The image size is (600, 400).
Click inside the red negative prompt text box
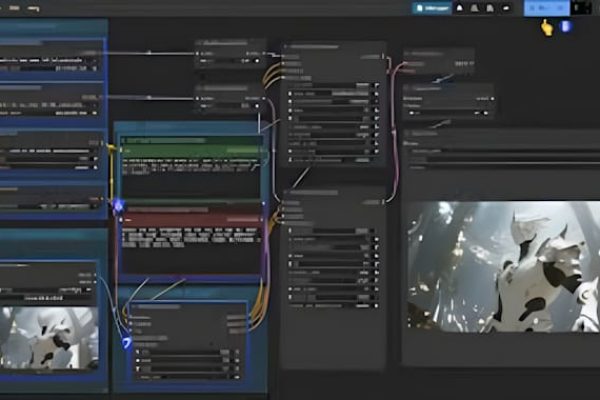[191, 249]
